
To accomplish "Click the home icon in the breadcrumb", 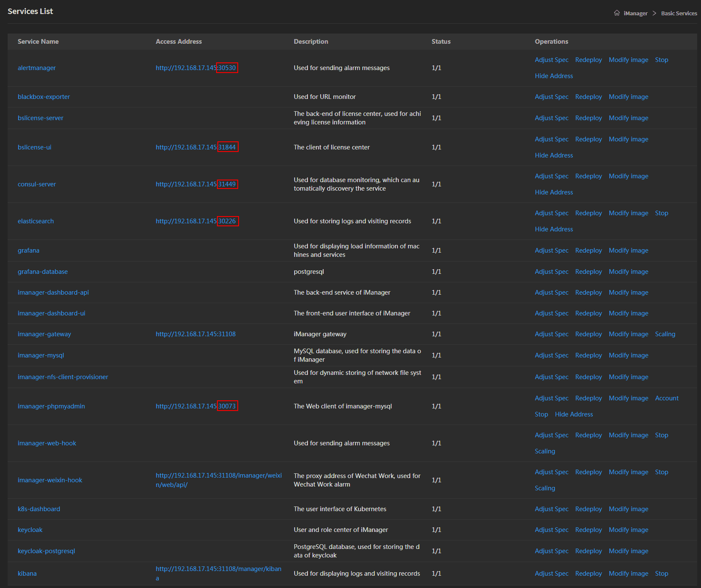I will click(x=617, y=13).
